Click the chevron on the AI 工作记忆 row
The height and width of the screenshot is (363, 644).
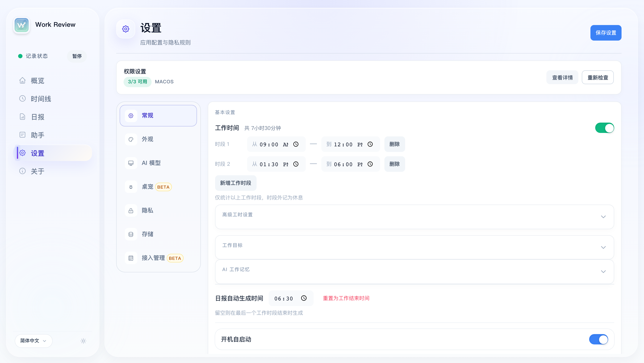(603, 271)
